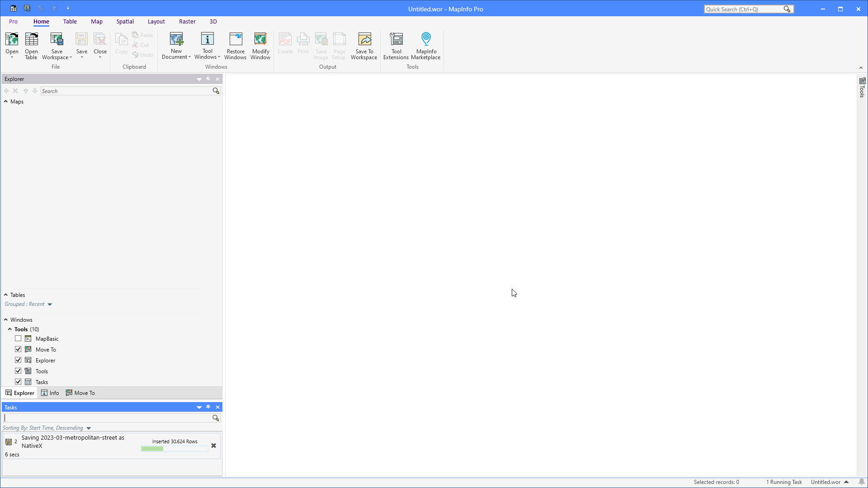Open MapInfo Marketplace

[426, 46]
